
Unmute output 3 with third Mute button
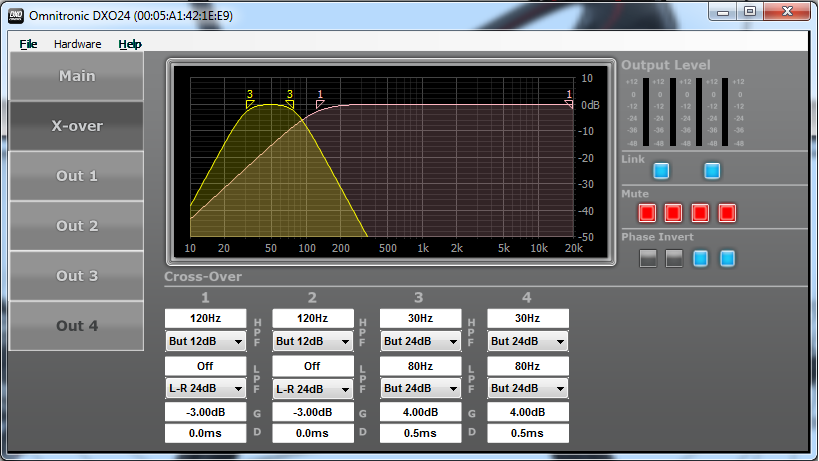(x=700, y=213)
